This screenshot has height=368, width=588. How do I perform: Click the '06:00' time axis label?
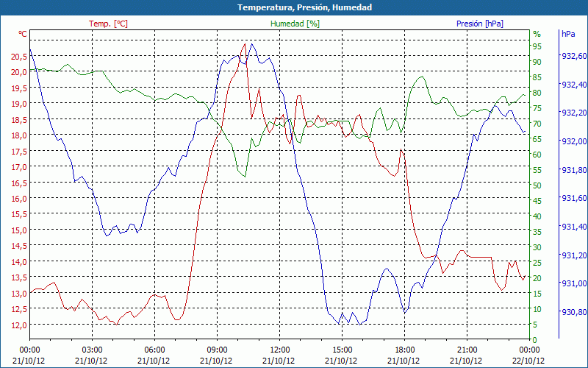click(x=154, y=350)
